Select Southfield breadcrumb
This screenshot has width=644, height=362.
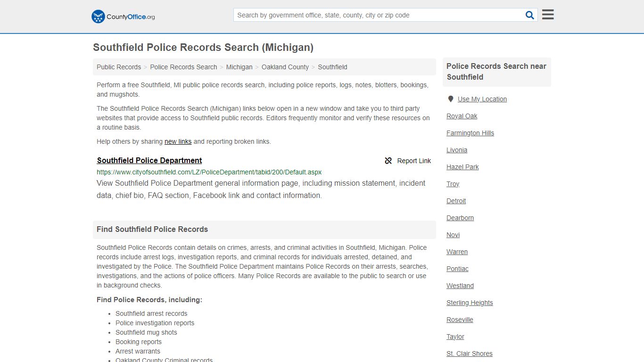(332, 67)
